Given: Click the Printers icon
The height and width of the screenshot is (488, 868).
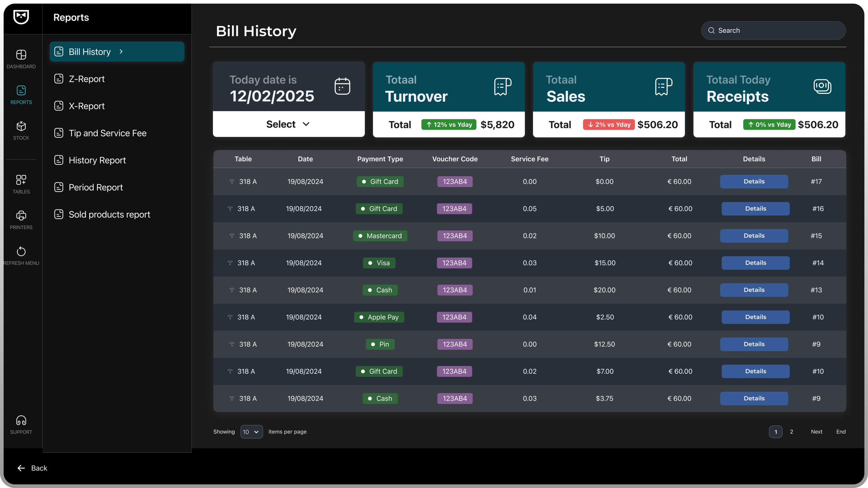Looking at the screenshot, I should click(x=21, y=216).
